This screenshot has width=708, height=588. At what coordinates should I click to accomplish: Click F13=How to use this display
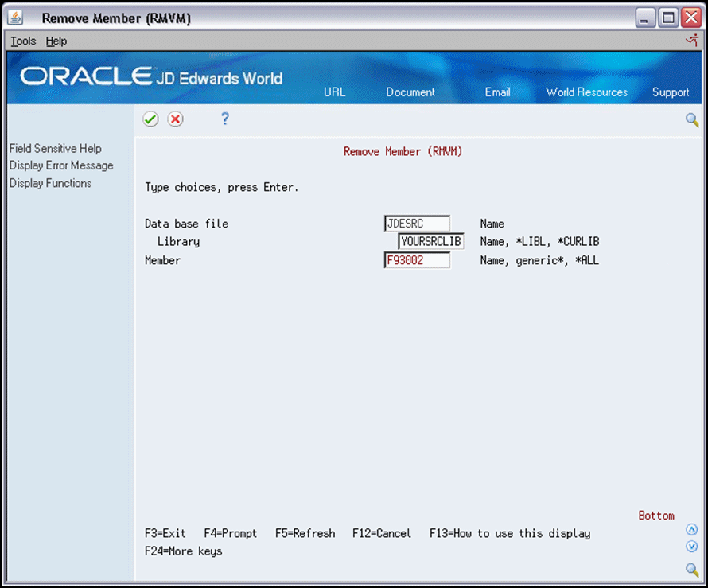click(510, 533)
